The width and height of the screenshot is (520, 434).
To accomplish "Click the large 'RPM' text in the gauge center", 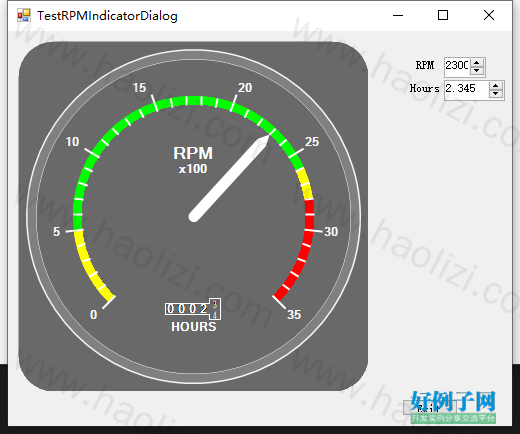I will pos(193,153).
